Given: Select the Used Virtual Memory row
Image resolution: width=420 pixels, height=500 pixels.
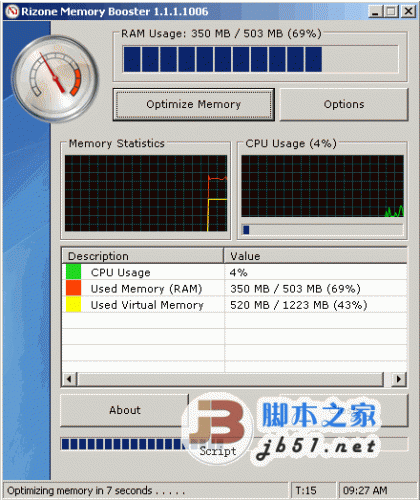Looking at the screenshot, I should [234, 305].
